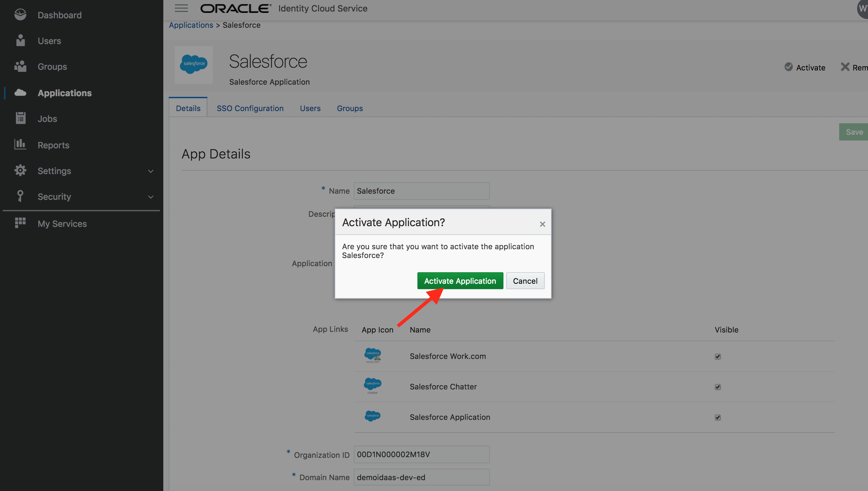Open the Users tab

pyautogui.click(x=310, y=108)
